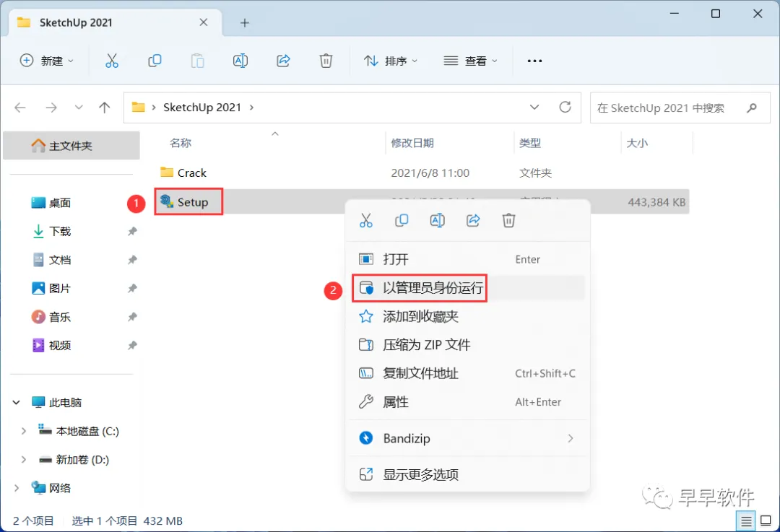Image resolution: width=780 pixels, height=532 pixels.
Task: Switch to details view icon in the status bar
Action: click(745, 521)
